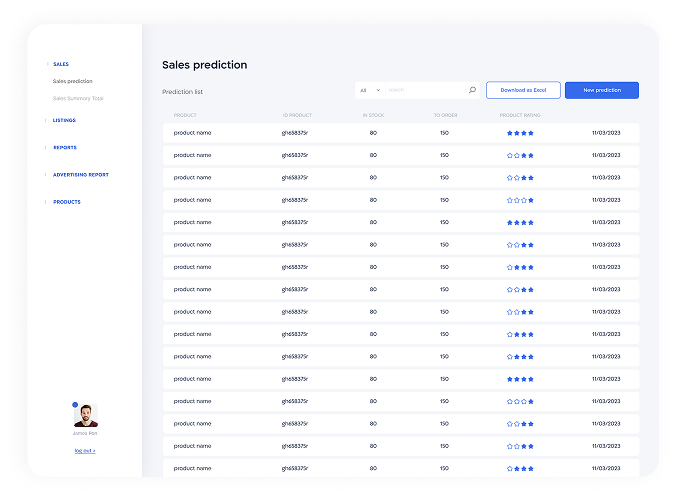Image resolution: width=677 pixels, height=498 pixels.
Task: Click the Sales prediction page heading
Action: 205,65
